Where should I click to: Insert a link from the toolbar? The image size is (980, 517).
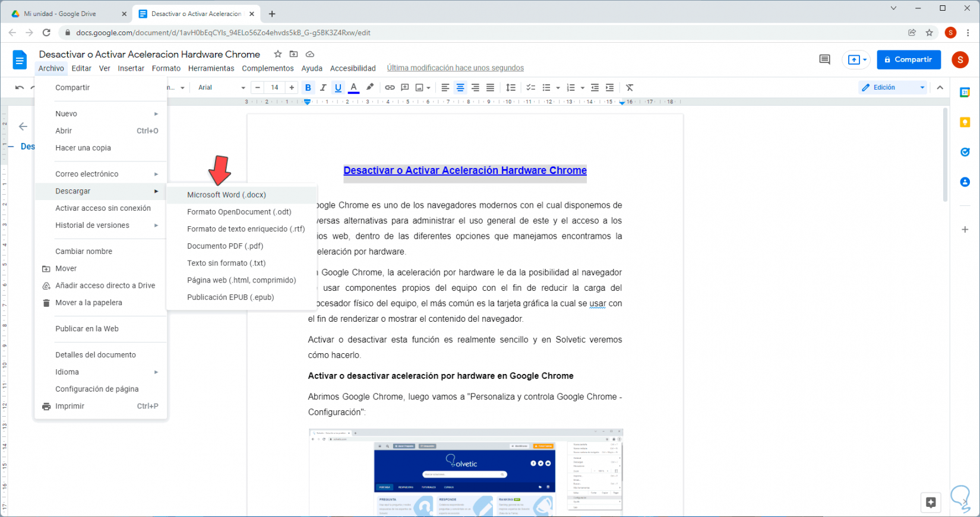click(x=390, y=88)
